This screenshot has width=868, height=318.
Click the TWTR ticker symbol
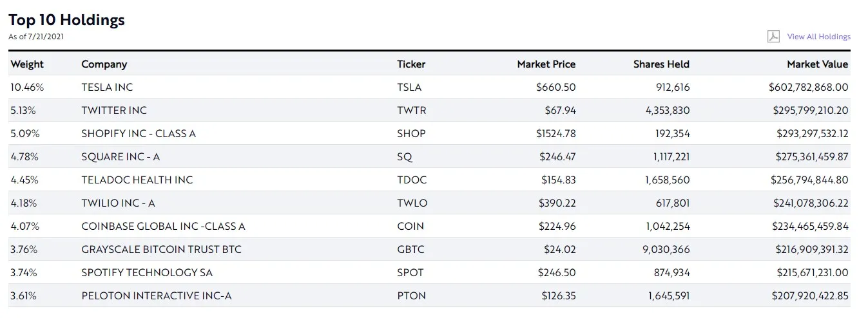pyautogui.click(x=411, y=110)
